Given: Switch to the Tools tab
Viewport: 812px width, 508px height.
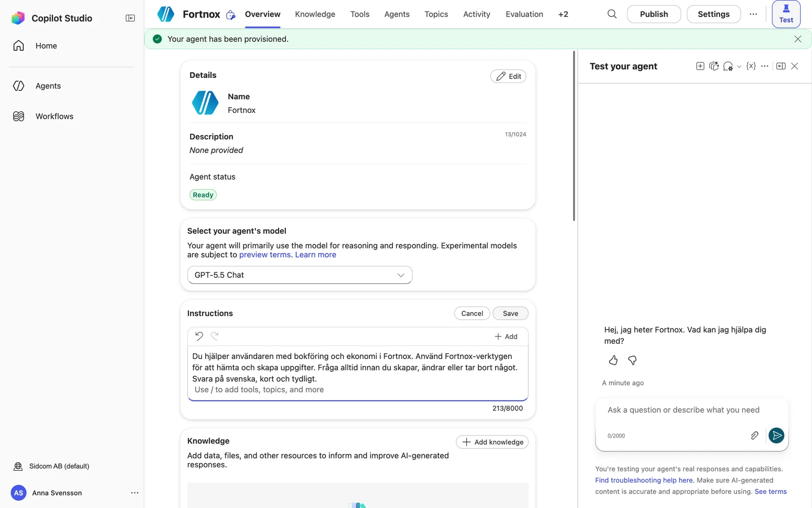Looking at the screenshot, I should click(360, 14).
